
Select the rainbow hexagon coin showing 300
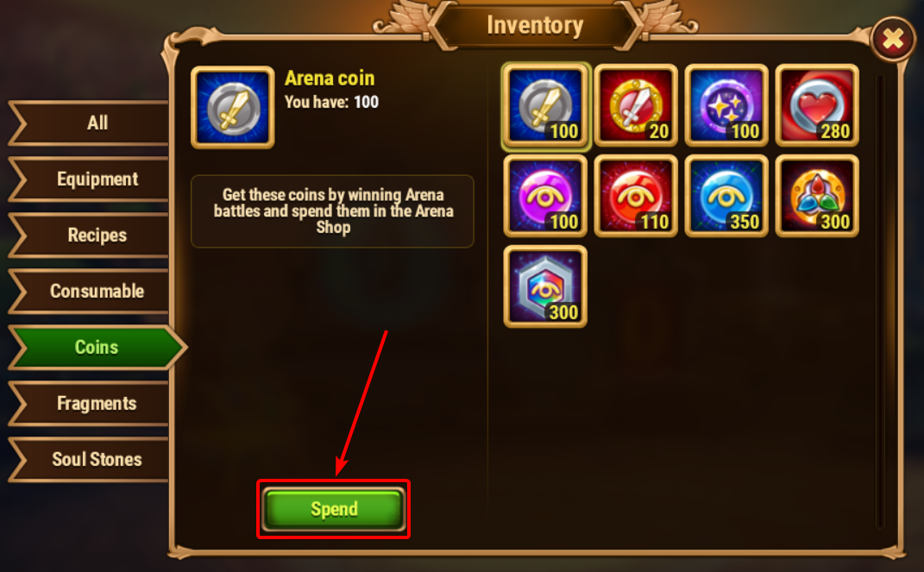tap(545, 287)
